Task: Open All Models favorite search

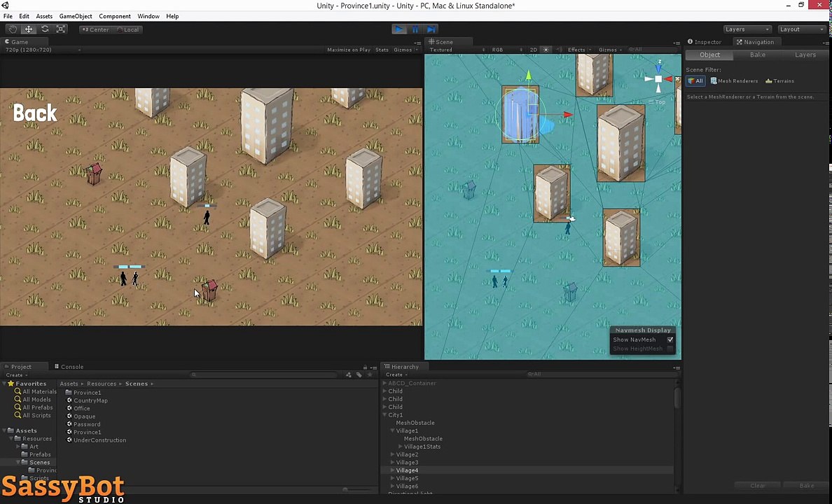Action: [x=33, y=400]
